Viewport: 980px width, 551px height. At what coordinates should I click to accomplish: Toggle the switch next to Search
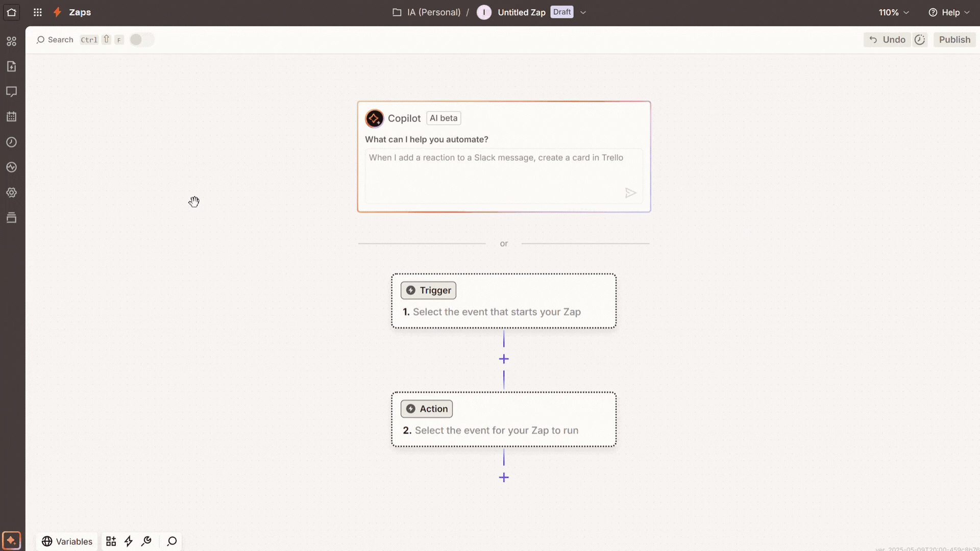(141, 40)
